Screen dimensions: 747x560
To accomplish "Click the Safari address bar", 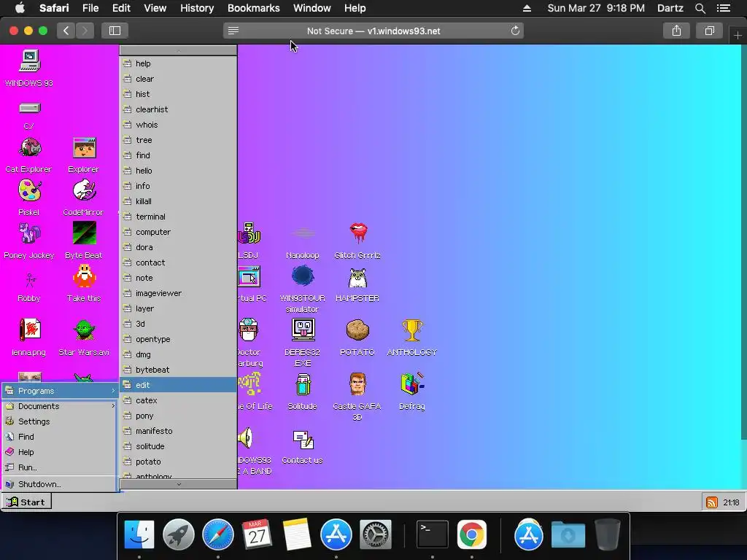I will [x=373, y=31].
